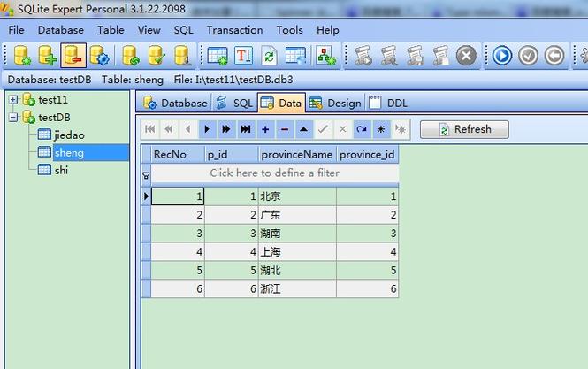Select the 湖南 cell in provinceName
588x369 pixels.
[x=297, y=234]
